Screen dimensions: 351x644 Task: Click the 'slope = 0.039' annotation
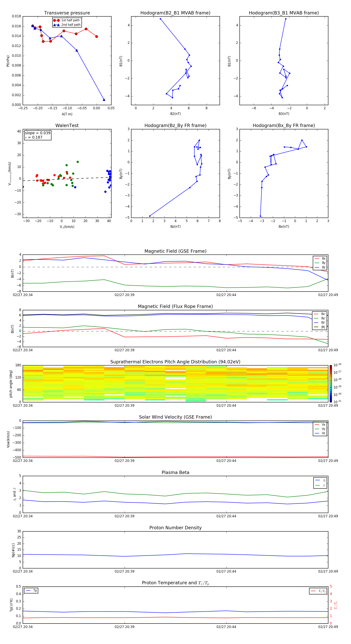tap(38, 133)
